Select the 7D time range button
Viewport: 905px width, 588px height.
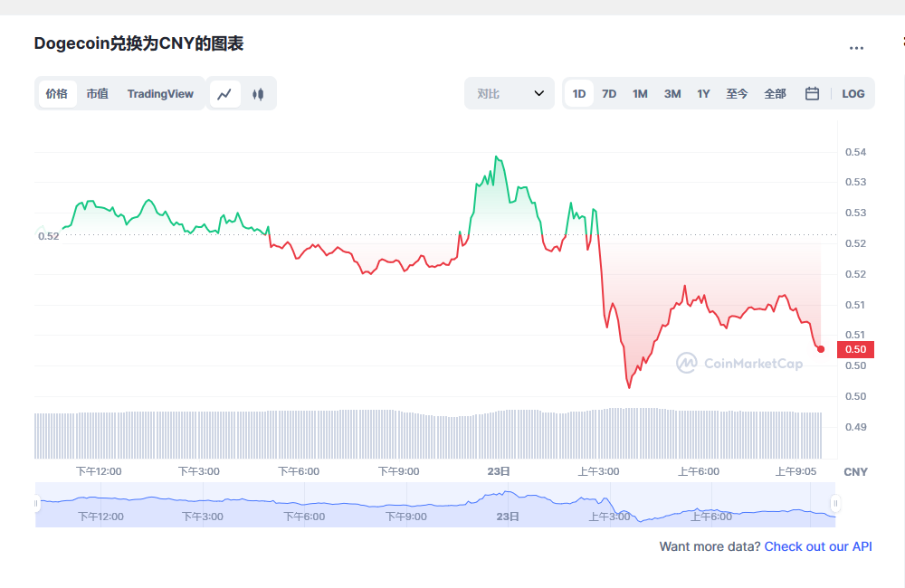click(608, 93)
